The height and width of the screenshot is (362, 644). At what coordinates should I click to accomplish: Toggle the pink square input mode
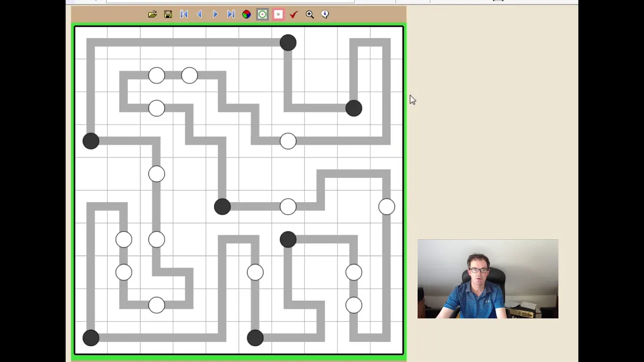[278, 15]
